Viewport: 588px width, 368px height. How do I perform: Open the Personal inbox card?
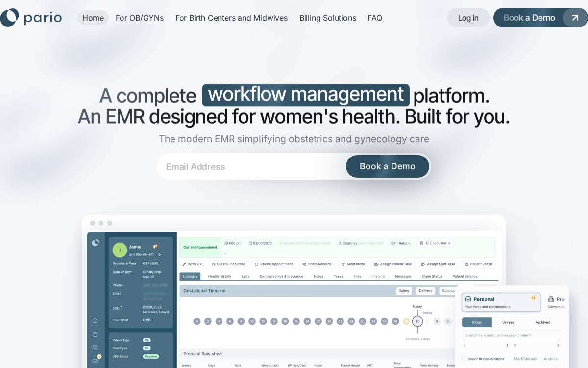click(x=501, y=302)
